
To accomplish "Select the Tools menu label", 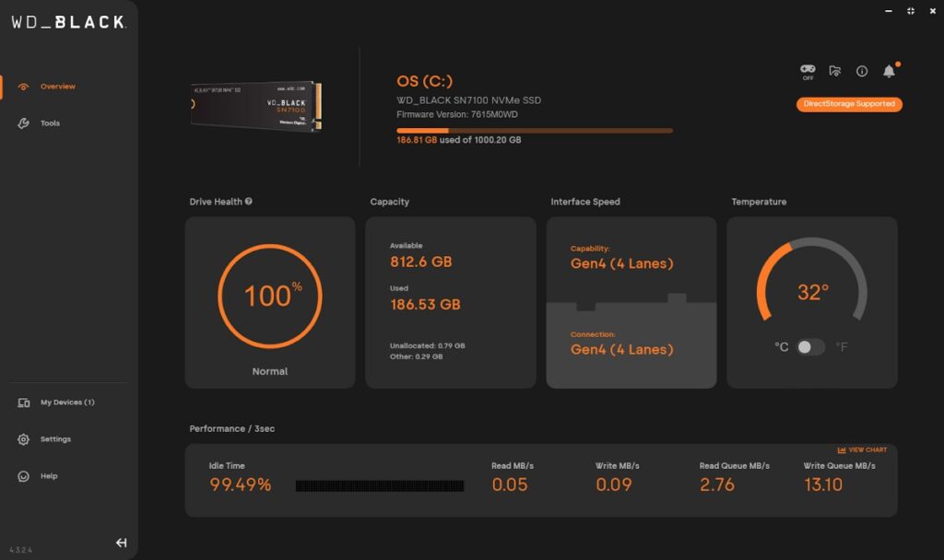I will (50, 123).
